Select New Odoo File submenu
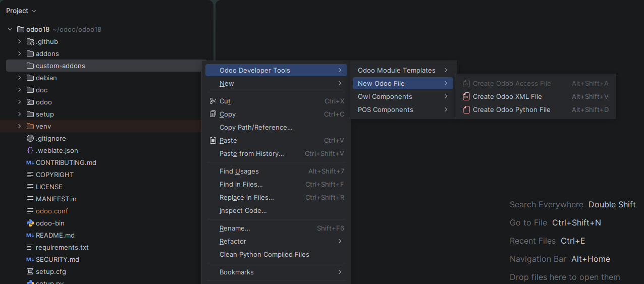This screenshot has height=284, width=644. [403, 83]
